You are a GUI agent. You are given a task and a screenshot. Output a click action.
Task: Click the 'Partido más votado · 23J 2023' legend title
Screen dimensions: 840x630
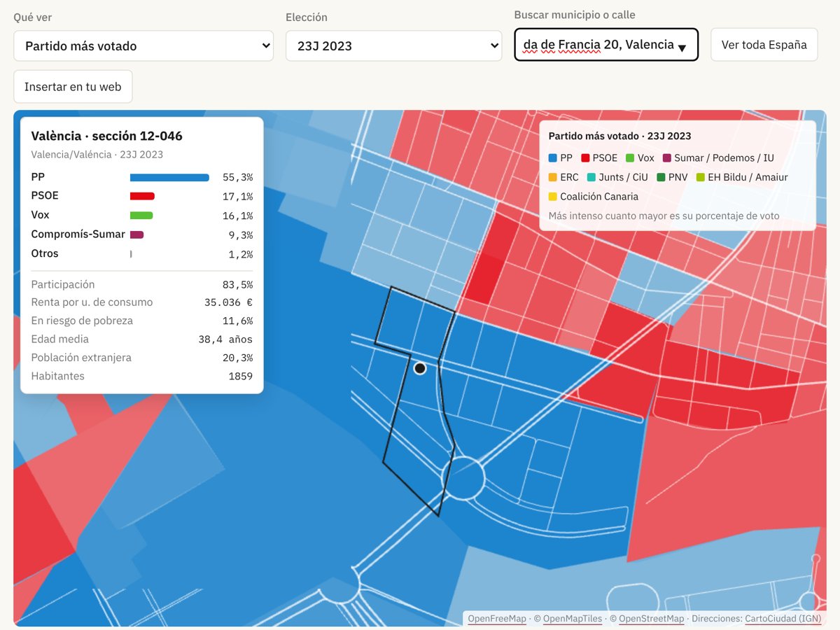pos(619,136)
